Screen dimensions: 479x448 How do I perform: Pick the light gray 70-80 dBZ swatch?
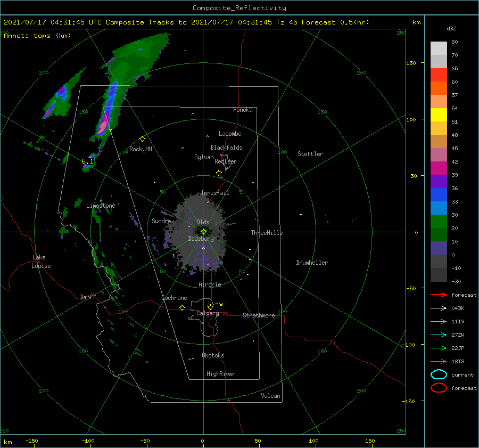click(x=439, y=48)
